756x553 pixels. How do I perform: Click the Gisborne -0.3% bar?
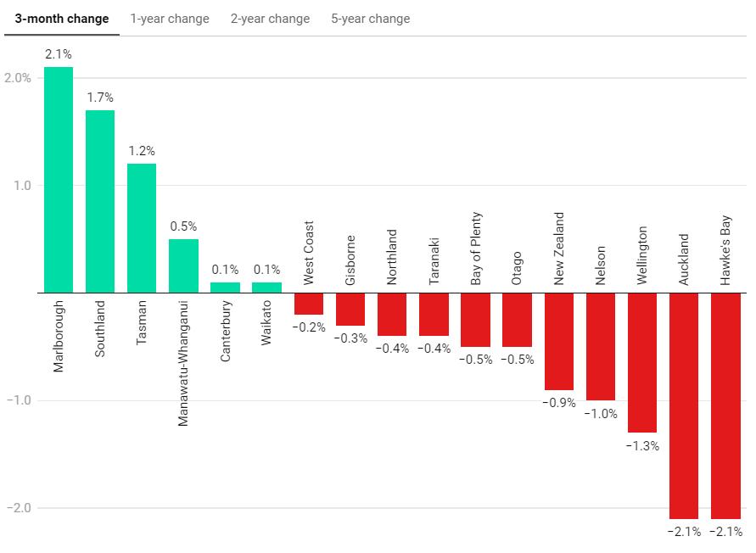(x=350, y=310)
